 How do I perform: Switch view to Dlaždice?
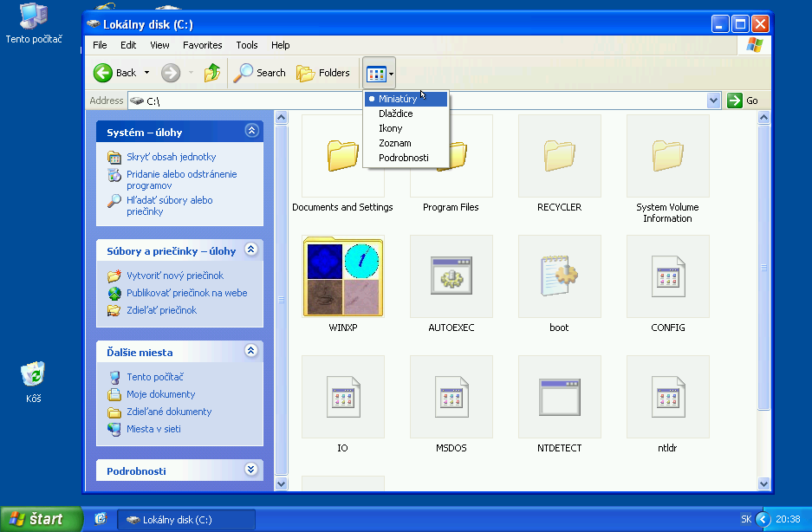click(395, 114)
